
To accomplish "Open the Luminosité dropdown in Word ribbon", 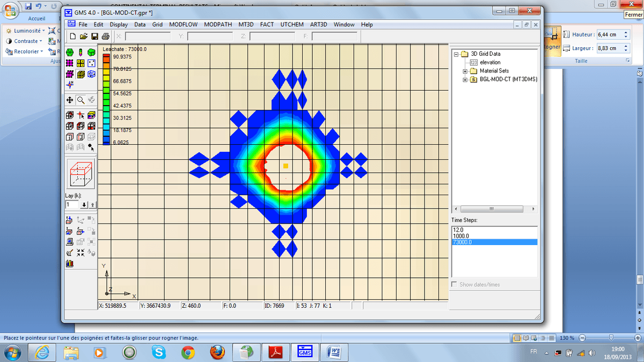I will point(26,31).
